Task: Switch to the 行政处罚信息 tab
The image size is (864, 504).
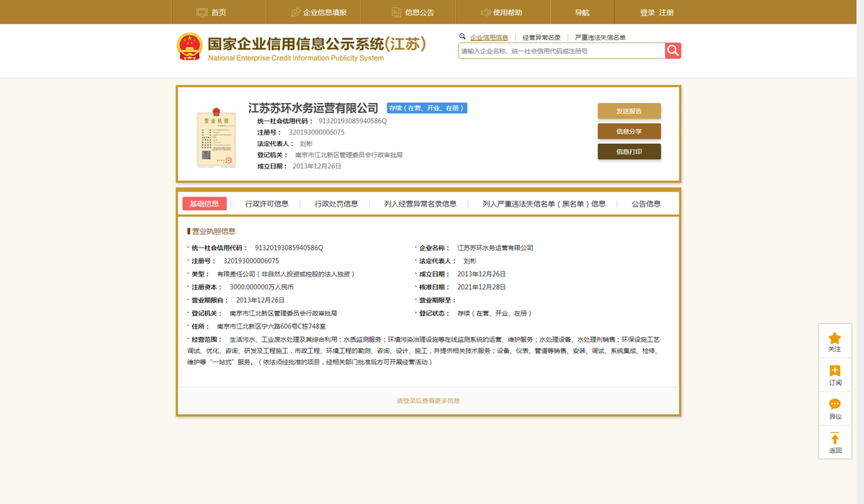Action: click(x=336, y=204)
